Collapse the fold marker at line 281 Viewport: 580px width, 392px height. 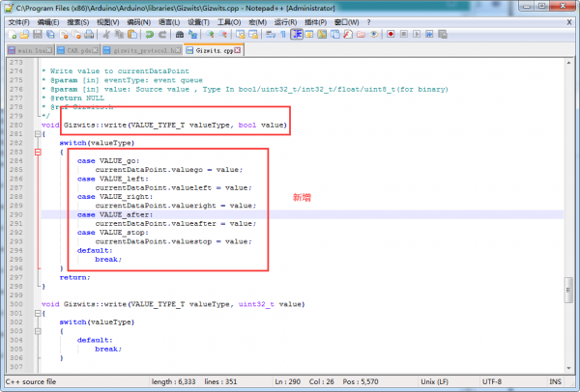tap(38, 134)
